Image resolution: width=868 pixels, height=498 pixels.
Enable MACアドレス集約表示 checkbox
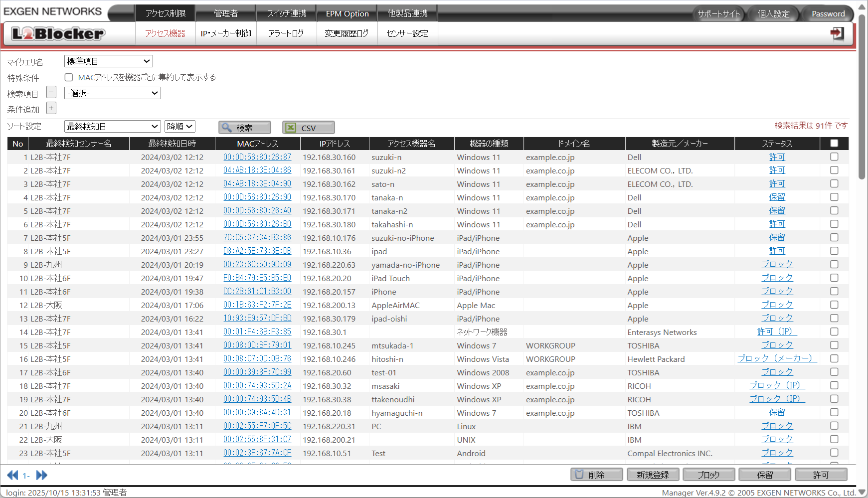69,77
